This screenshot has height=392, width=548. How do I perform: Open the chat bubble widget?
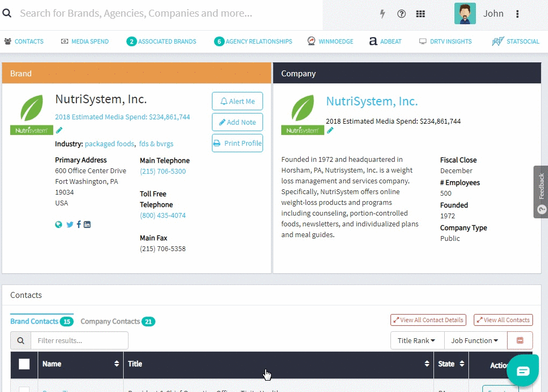coord(523,370)
